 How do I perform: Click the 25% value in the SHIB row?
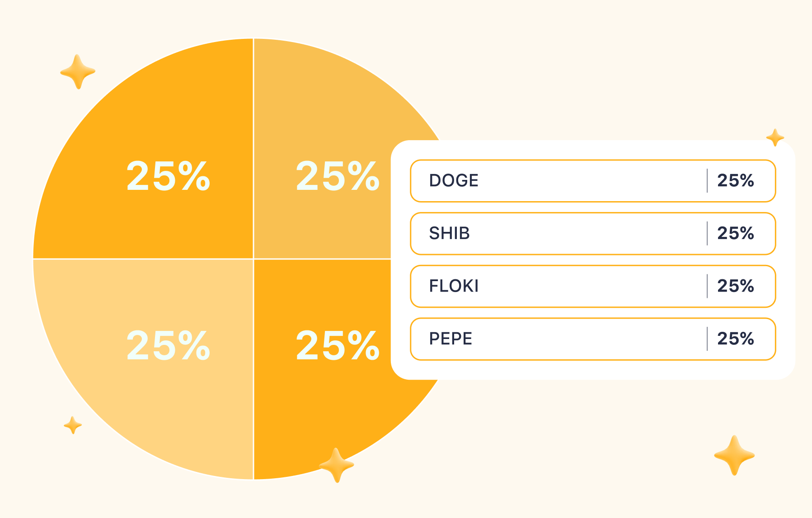736,234
